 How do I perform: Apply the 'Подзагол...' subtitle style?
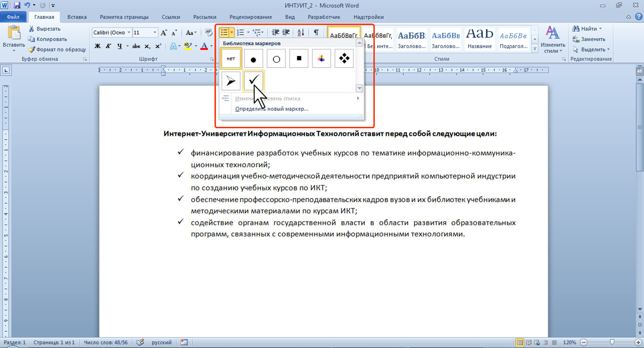(513, 39)
